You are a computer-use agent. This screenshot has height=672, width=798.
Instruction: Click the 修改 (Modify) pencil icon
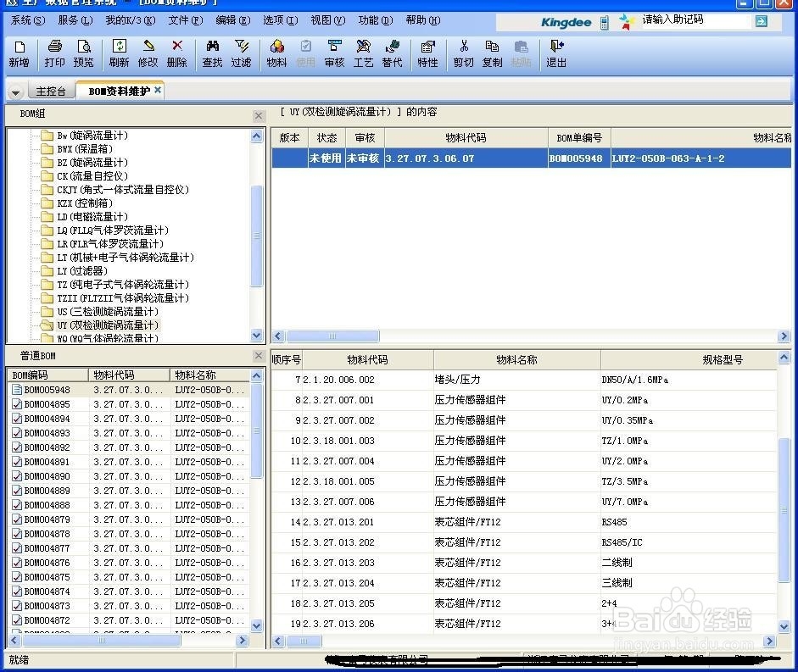click(x=148, y=54)
